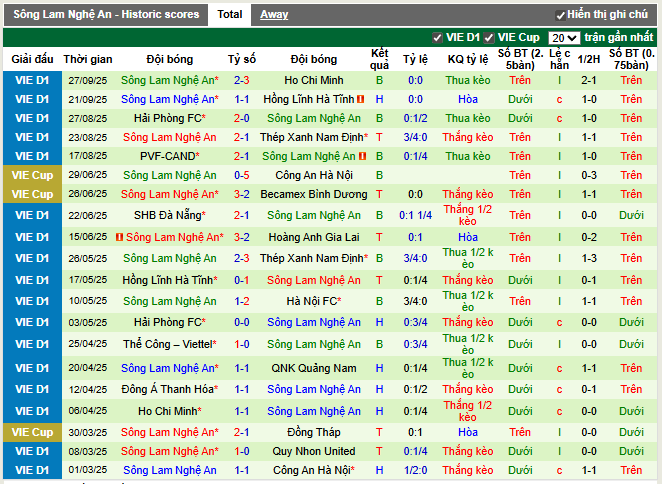Open Hoàng Anh Gia Lai team link

click(x=314, y=237)
